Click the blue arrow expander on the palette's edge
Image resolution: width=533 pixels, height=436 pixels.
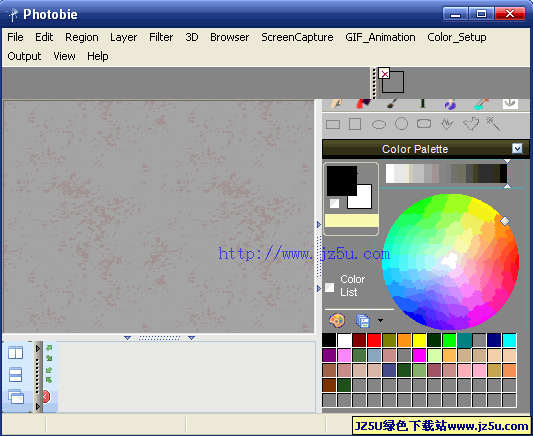point(319,225)
